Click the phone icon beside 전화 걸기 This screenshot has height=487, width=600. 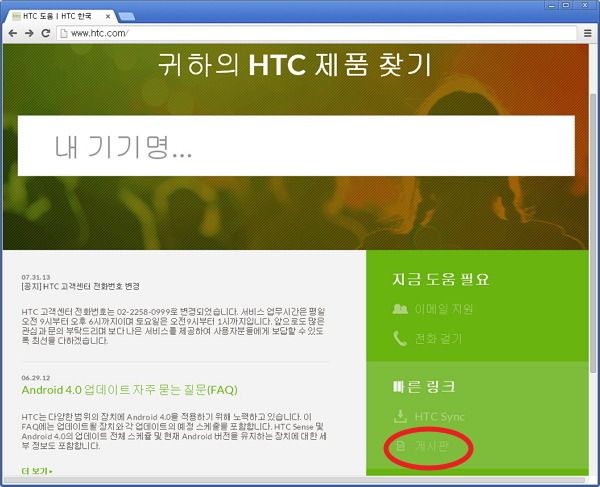400,339
